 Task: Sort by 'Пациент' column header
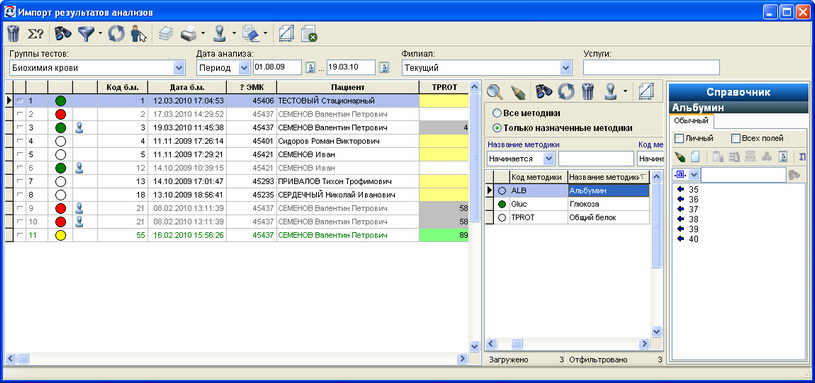click(348, 87)
